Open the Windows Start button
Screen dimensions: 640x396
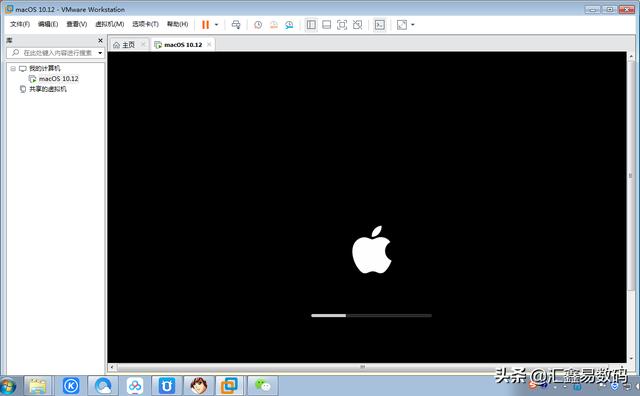[8, 386]
